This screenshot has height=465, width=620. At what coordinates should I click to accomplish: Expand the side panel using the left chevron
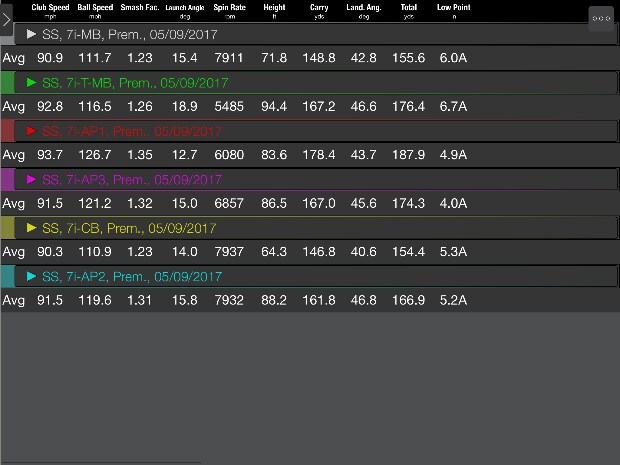pyautogui.click(x=6, y=18)
